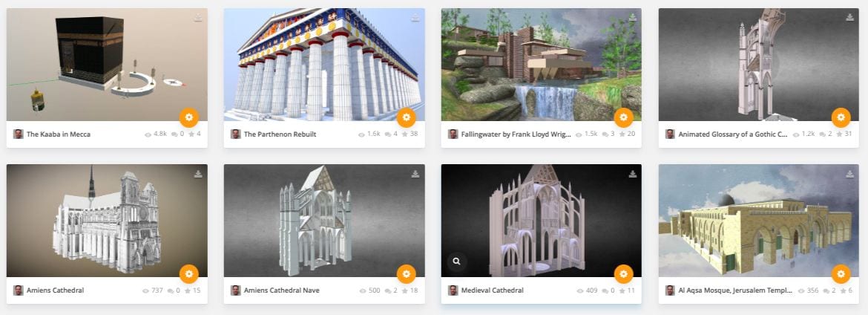Click the magnifier icon on Medieval Cathedral thumbnail

tap(457, 262)
